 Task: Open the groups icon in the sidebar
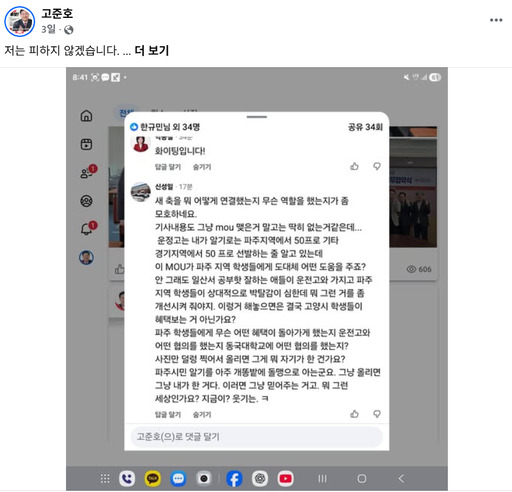(x=86, y=201)
